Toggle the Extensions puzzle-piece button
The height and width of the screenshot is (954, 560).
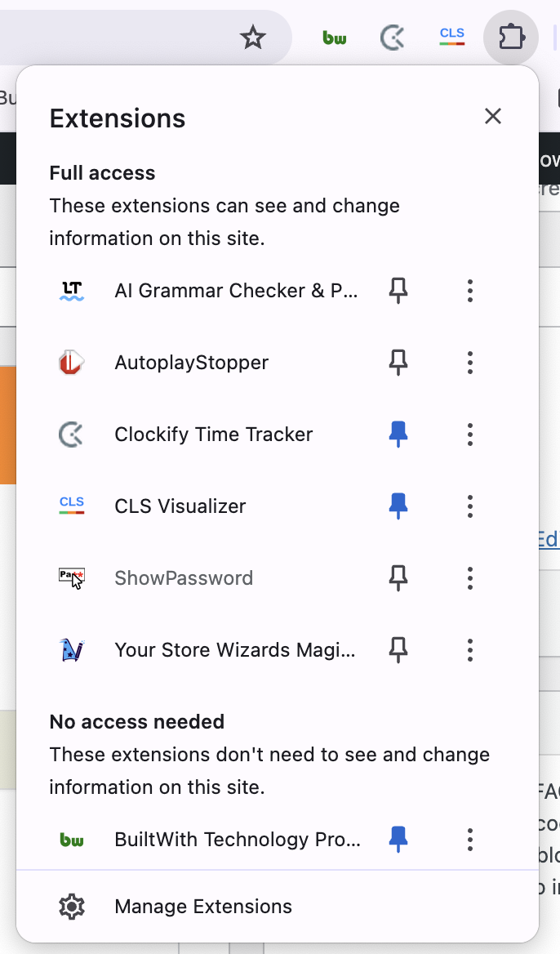tap(510, 37)
